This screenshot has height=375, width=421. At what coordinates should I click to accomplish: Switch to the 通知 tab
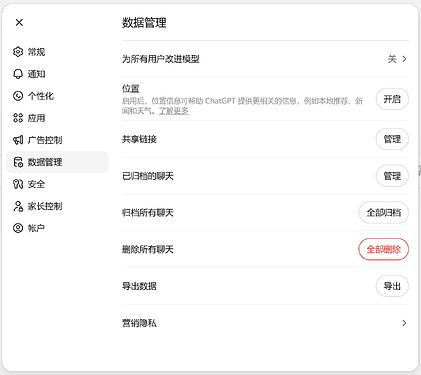coord(57,74)
